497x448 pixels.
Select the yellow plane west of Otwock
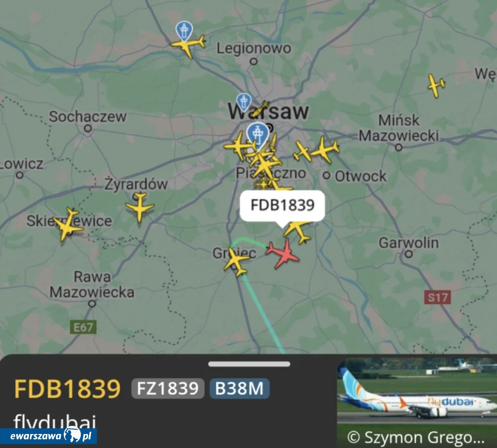pos(323,149)
